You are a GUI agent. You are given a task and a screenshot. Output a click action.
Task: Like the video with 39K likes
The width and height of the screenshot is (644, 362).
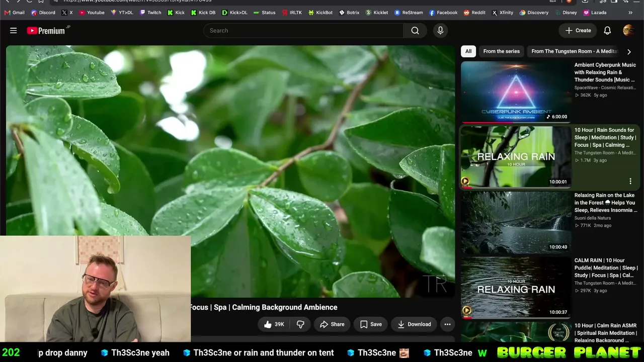tap(274, 324)
